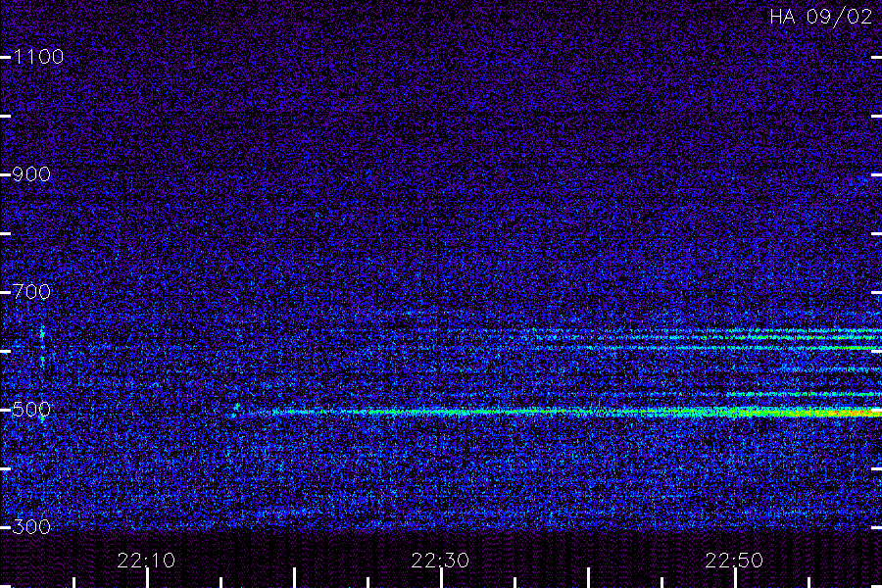Click the 22:10 time axis label

[x=146, y=561]
